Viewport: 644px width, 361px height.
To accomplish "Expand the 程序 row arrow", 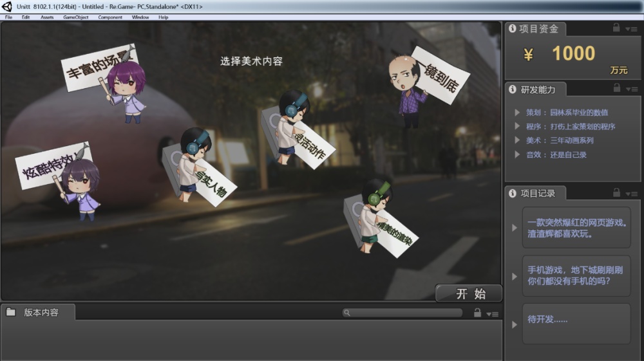I will click(517, 126).
